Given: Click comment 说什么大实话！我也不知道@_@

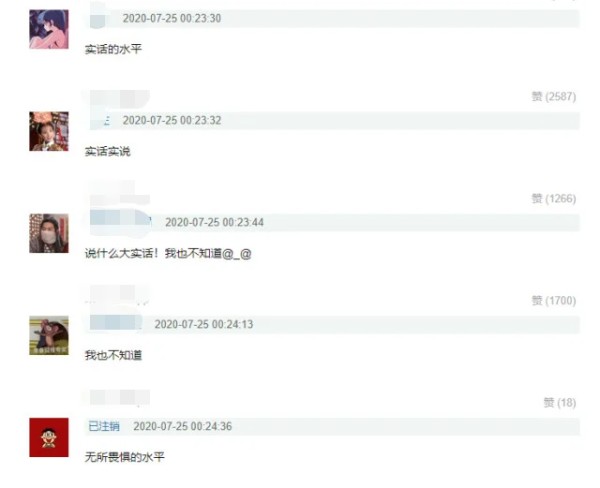Looking at the screenshot, I should pos(168,253).
